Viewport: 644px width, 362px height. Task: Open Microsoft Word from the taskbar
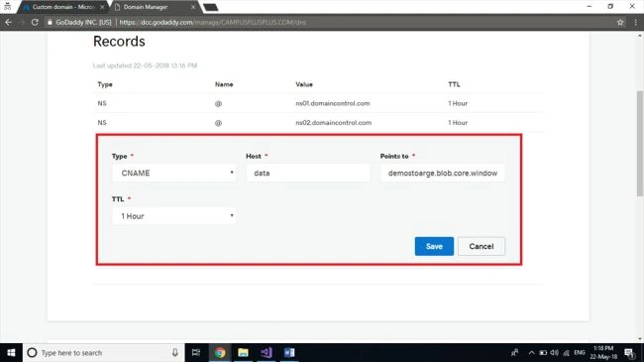pyautogui.click(x=289, y=352)
